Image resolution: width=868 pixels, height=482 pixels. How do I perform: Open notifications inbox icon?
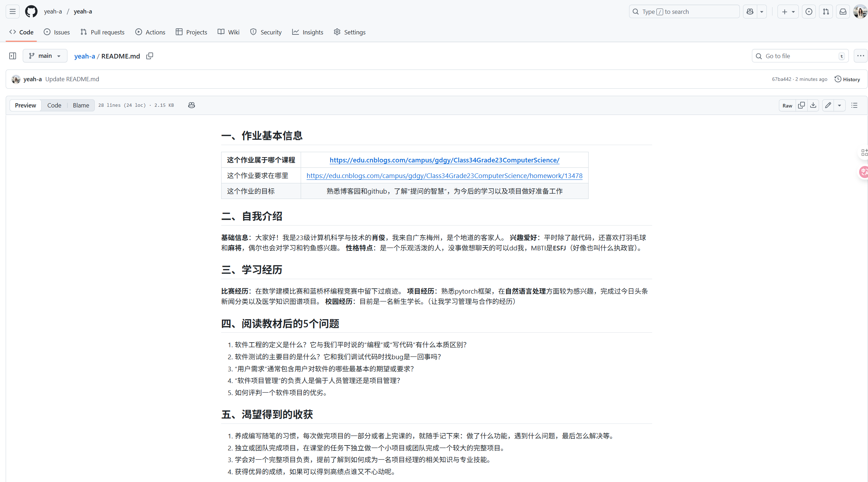tap(843, 12)
